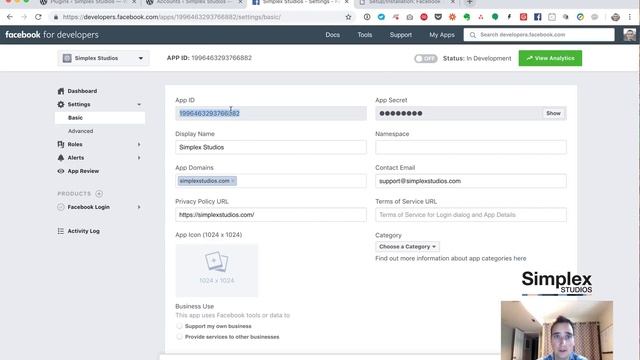Screen dimensions: 640x360
Task: Click the Privacy Policy URL field
Action: (x=271, y=215)
